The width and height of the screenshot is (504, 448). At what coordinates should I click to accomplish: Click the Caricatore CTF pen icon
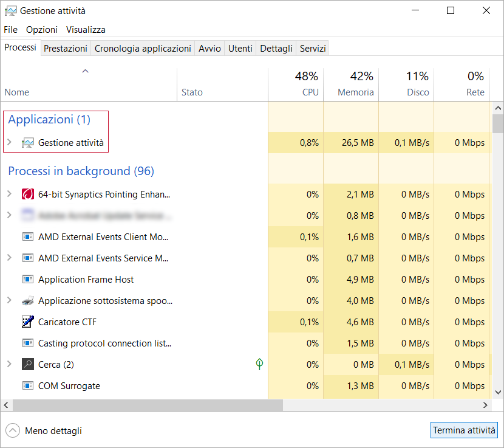pos(27,322)
